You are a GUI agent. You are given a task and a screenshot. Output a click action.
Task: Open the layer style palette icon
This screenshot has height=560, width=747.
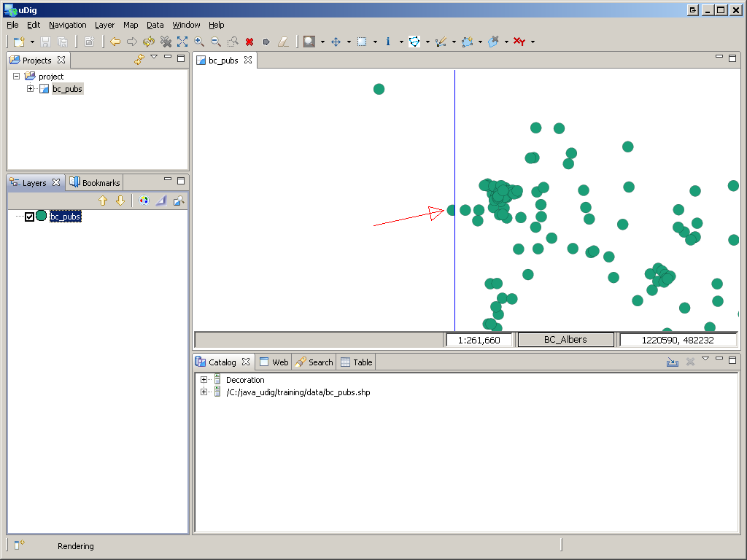click(144, 201)
